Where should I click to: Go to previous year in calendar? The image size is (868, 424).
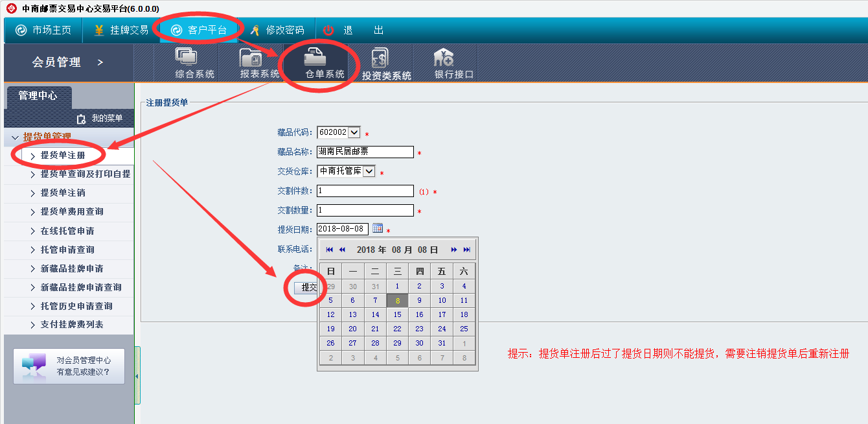330,250
